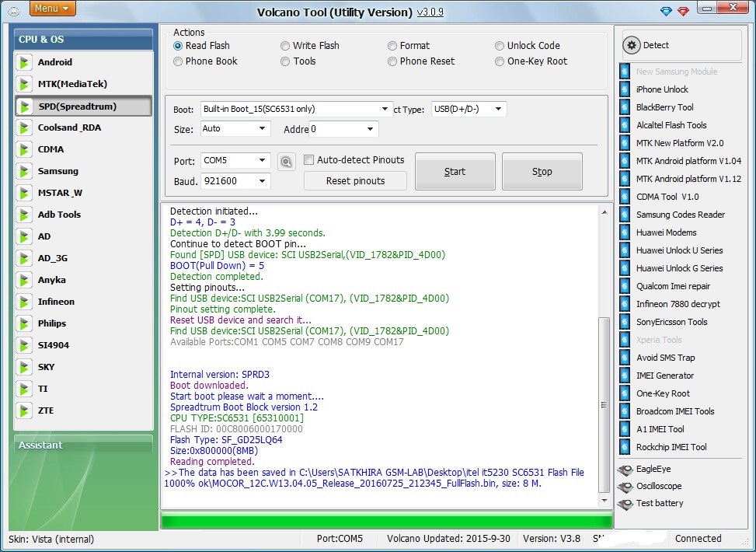Open the Address dropdown
The height and width of the screenshot is (552, 756).
(x=370, y=129)
